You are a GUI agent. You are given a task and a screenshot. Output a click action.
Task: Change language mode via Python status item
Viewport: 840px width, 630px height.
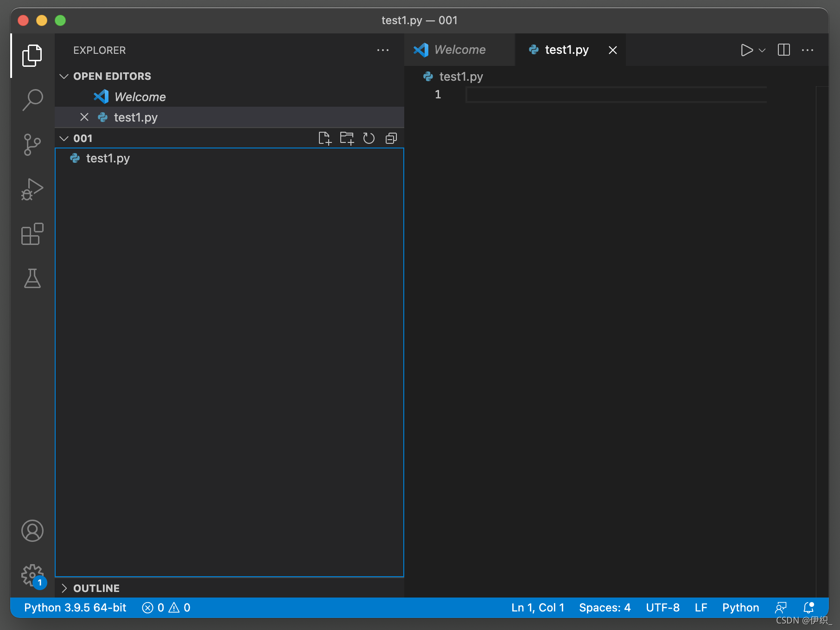click(x=740, y=608)
